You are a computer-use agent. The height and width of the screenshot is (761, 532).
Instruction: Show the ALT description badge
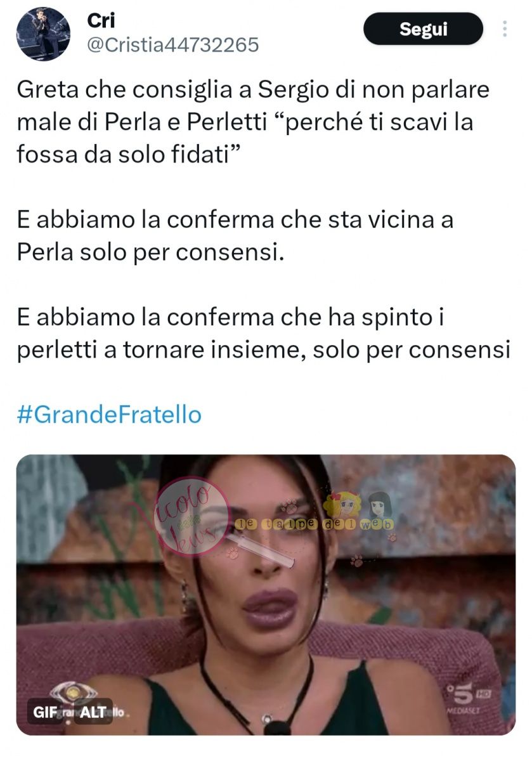93,712
